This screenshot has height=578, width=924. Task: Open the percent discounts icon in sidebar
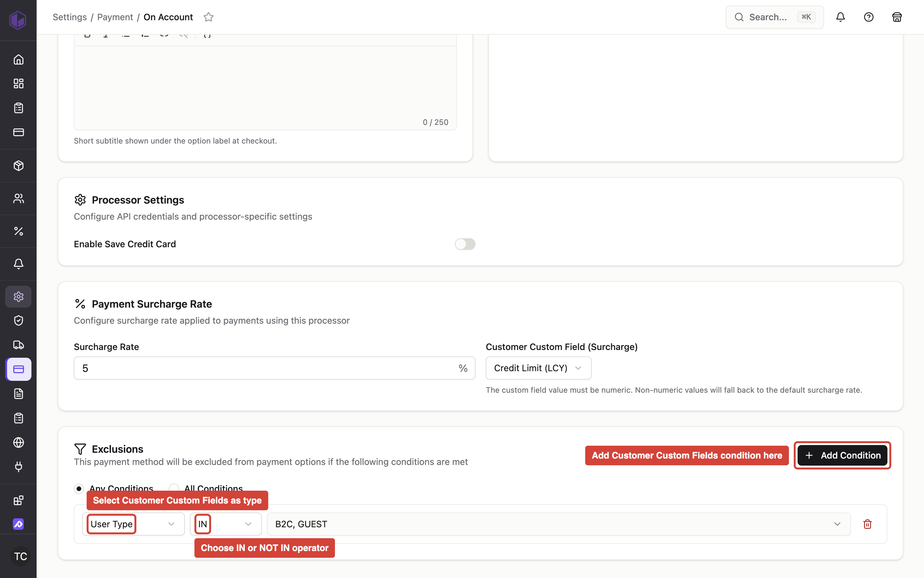(18, 231)
